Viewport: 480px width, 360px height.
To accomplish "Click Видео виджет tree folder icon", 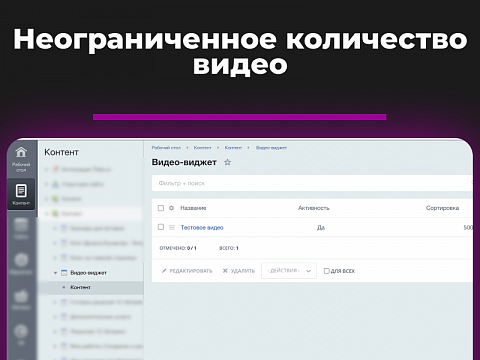I will pyautogui.click(x=64, y=273).
